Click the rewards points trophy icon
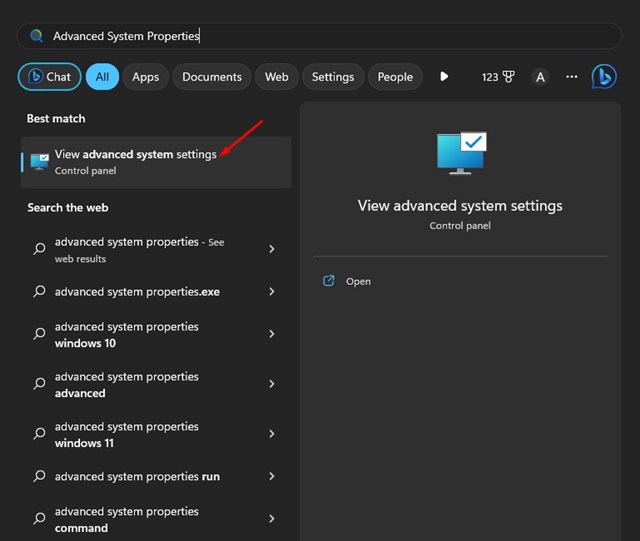Viewport: 640px width, 541px height. [x=508, y=77]
